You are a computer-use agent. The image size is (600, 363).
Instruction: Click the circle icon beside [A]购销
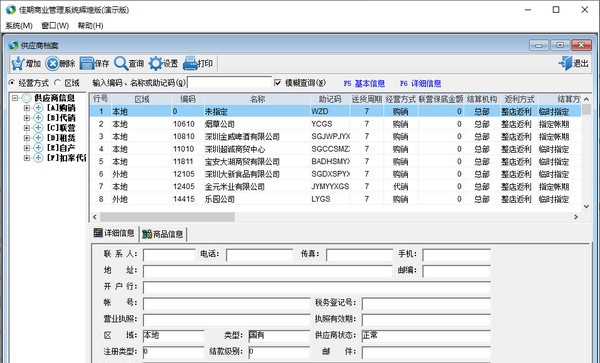pyautogui.click(x=38, y=108)
